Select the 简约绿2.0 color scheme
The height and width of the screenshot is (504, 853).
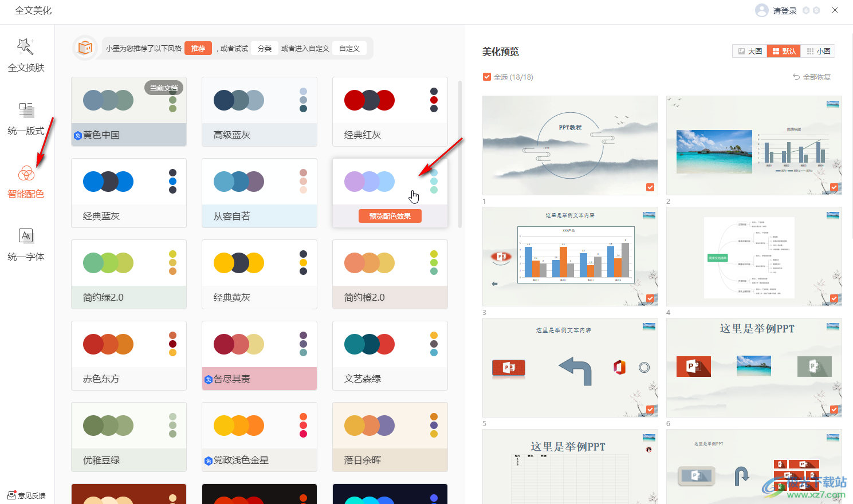[129, 274]
